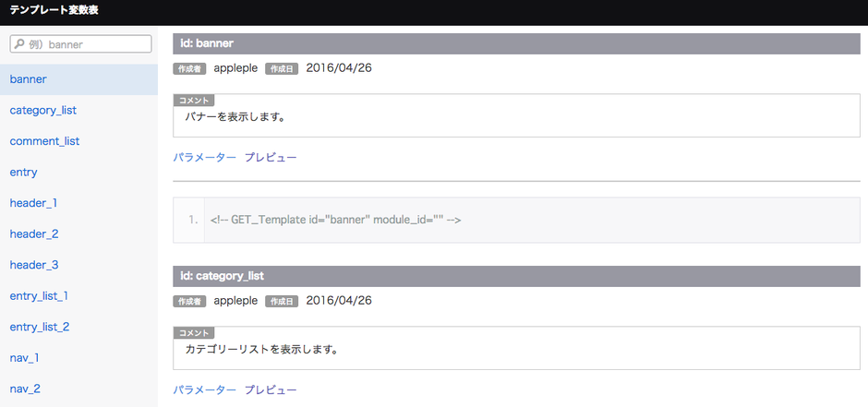Click the search field with banner placeholder
The width and height of the screenshot is (868, 407).
(88, 44)
